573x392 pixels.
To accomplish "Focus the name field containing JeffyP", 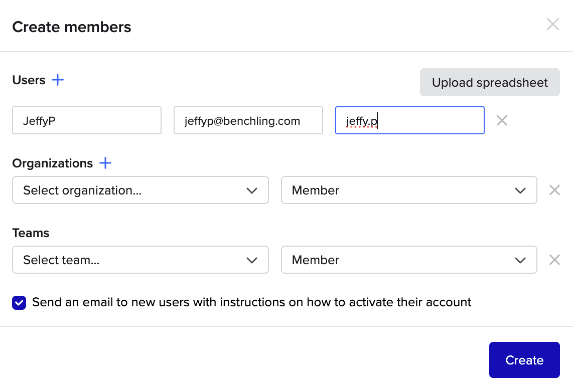I will pos(87,120).
